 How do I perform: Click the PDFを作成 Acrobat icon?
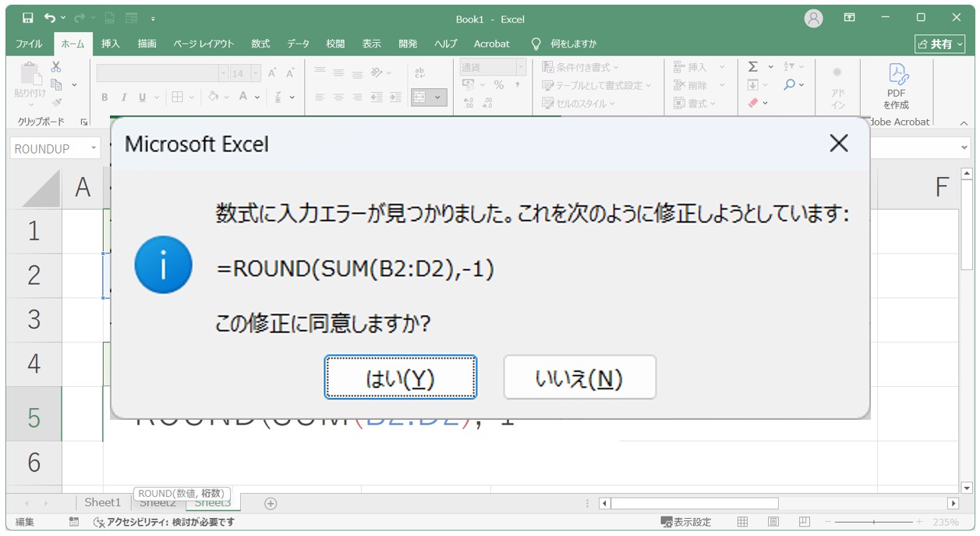click(x=896, y=85)
